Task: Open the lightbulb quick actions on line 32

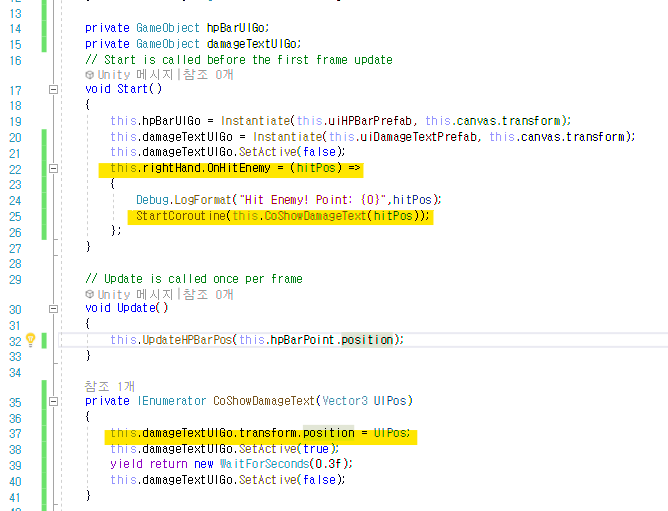Action: [30, 340]
